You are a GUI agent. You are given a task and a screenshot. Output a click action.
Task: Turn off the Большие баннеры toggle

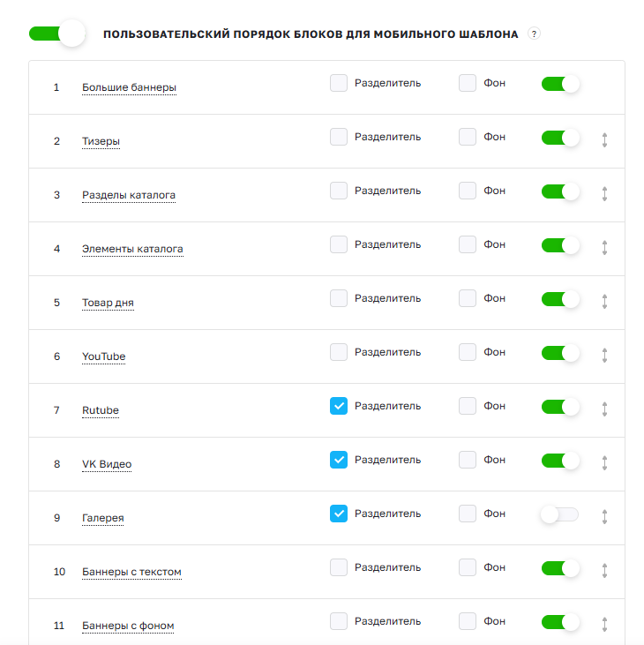click(x=560, y=84)
